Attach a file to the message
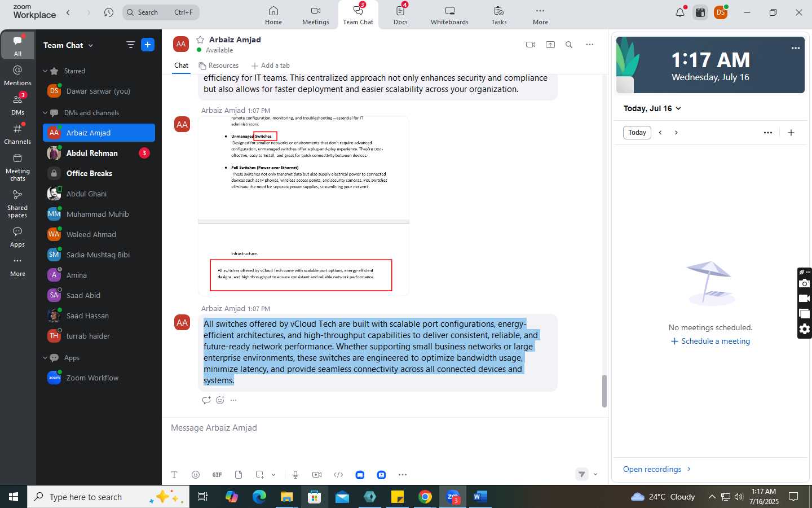The height and width of the screenshot is (508, 812). point(239,475)
